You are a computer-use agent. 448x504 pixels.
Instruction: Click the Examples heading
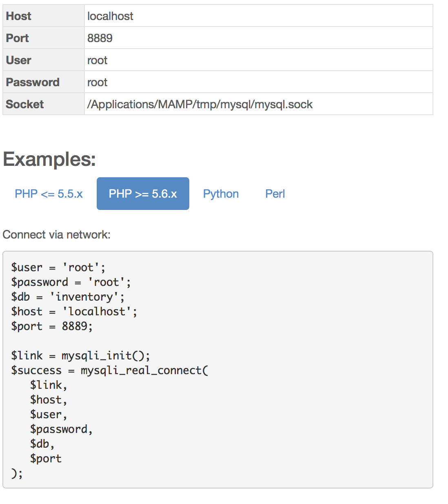49,159
